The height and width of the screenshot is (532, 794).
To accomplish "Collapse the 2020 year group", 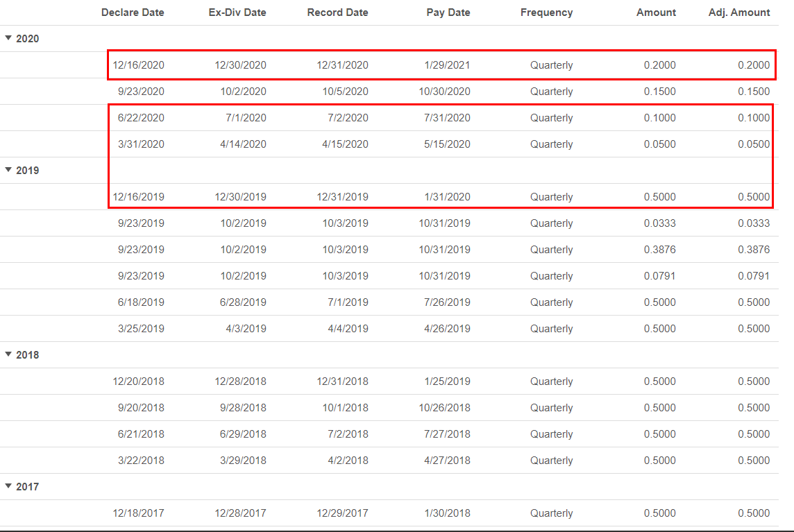I will (8, 38).
